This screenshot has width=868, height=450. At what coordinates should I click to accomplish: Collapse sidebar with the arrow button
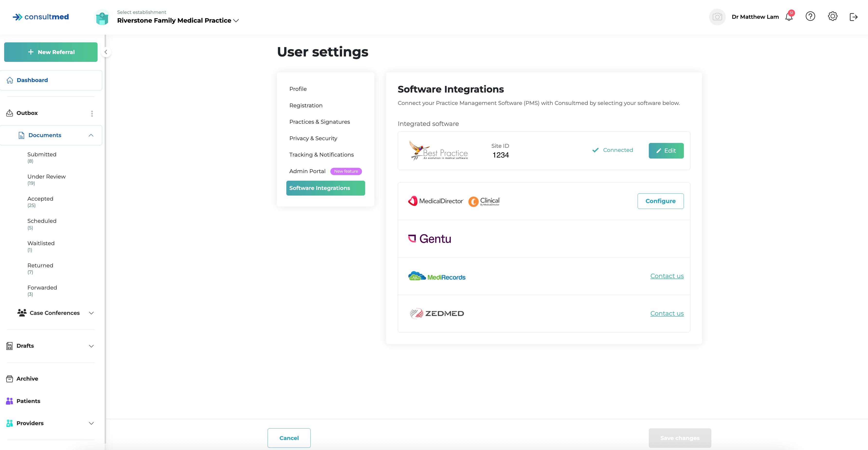106,52
